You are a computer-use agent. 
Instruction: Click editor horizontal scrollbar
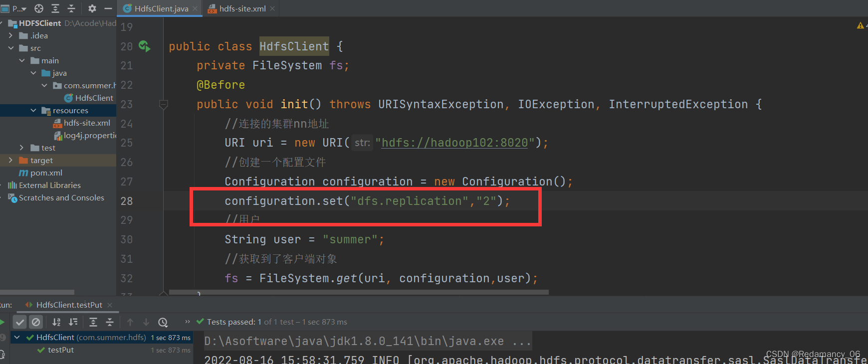click(x=359, y=292)
